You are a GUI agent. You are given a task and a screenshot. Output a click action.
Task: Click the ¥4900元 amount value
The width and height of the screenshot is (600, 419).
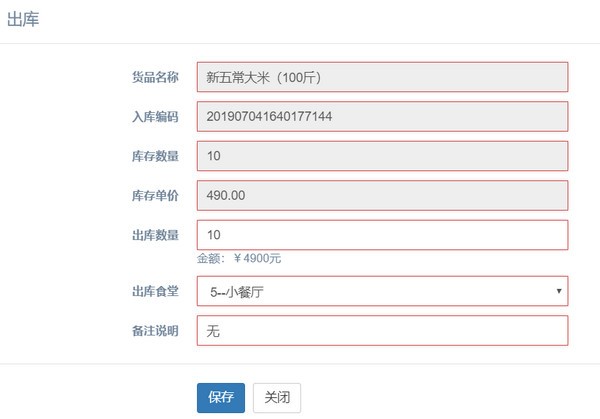(257, 258)
